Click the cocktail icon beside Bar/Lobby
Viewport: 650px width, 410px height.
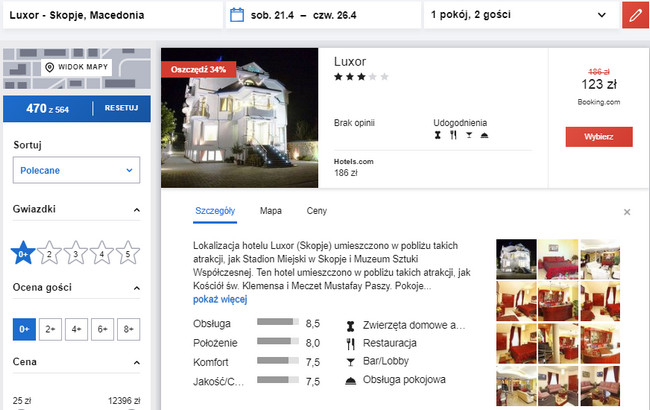coord(351,362)
